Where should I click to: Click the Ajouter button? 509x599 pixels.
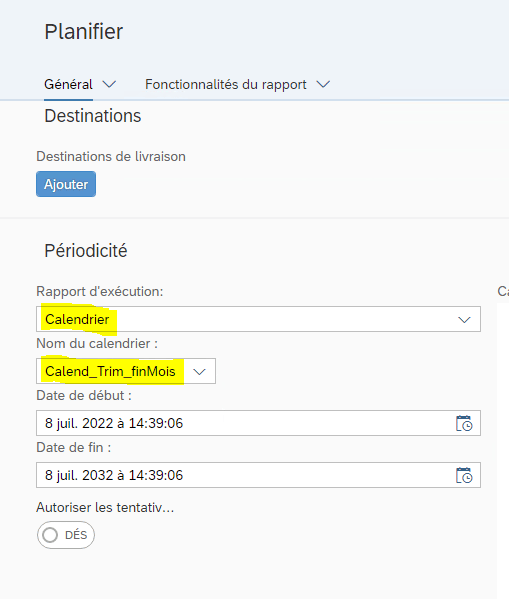(x=66, y=184)
